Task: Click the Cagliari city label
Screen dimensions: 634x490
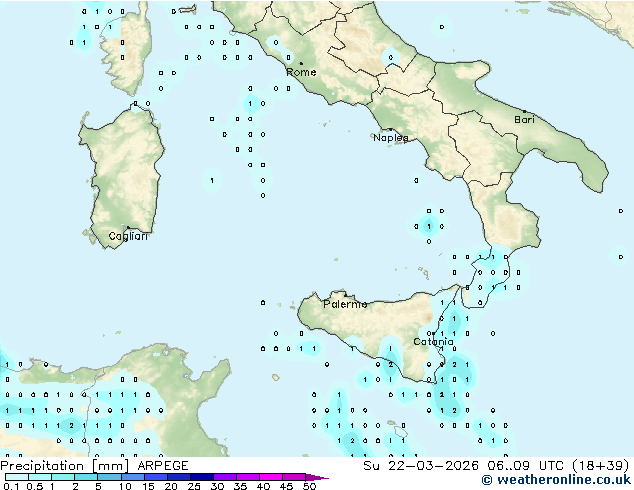Action: pyautogui.click(x=128, y=236)
